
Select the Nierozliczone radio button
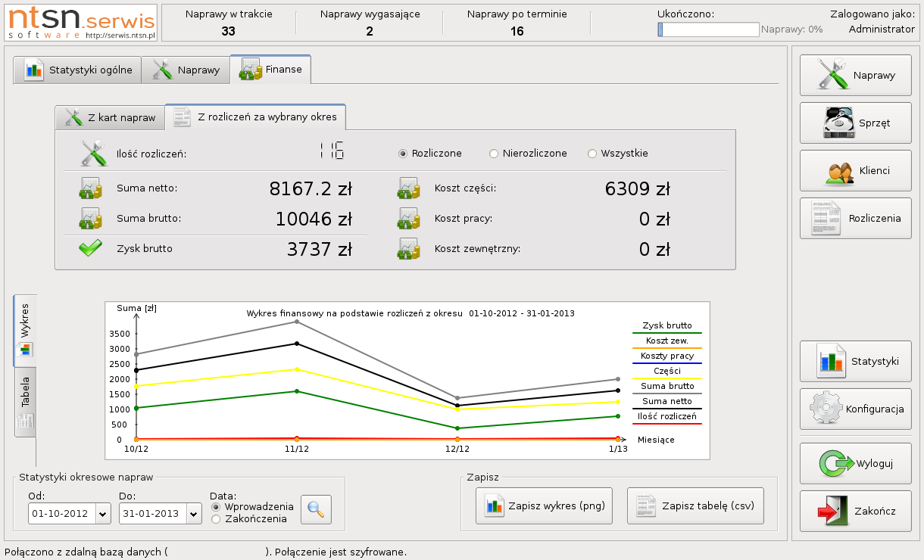tap(494, 154)
